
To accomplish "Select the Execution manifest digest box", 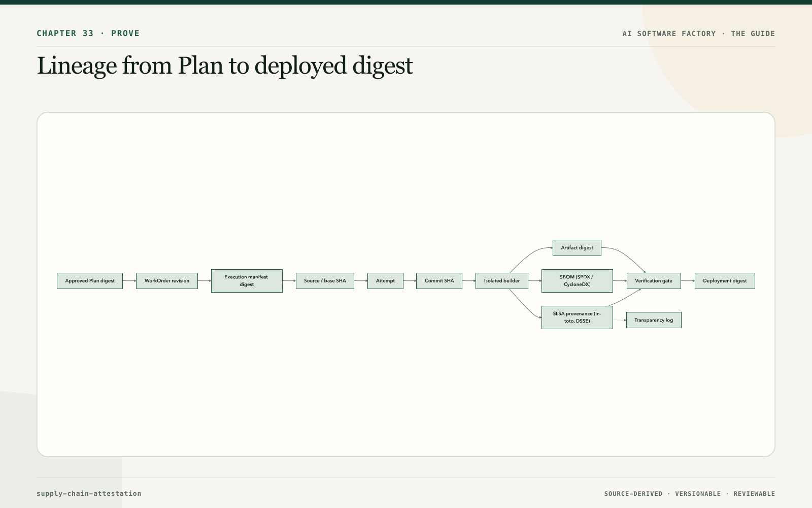I will [x=247, y=281].
